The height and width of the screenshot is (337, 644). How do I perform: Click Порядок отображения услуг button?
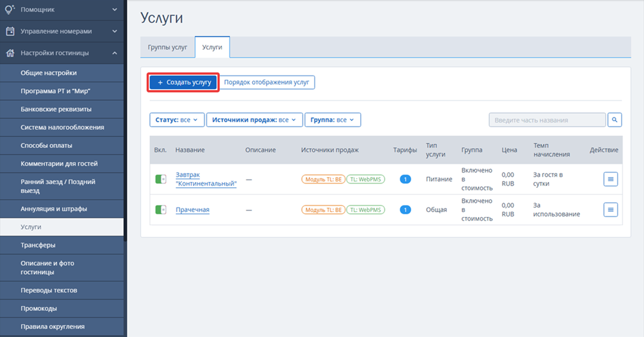click(267, 82)
